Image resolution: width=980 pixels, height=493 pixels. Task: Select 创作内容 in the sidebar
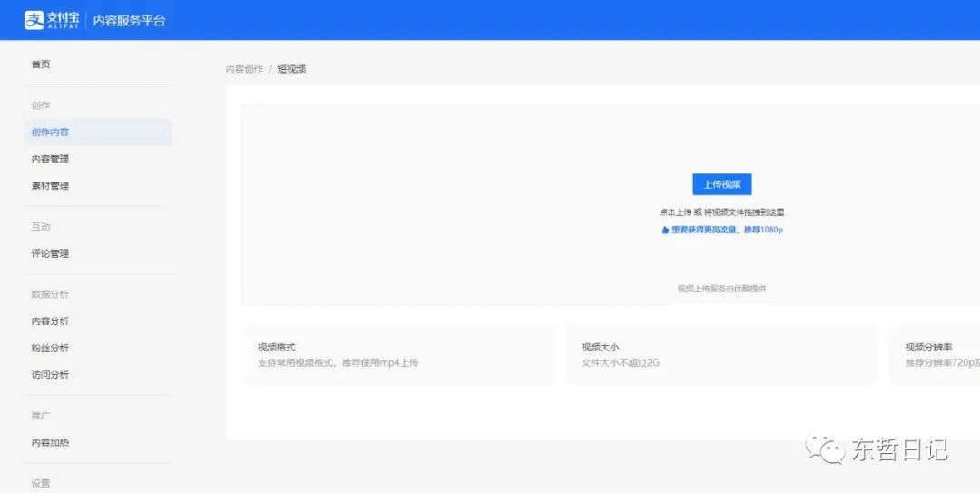coord(98,132)
